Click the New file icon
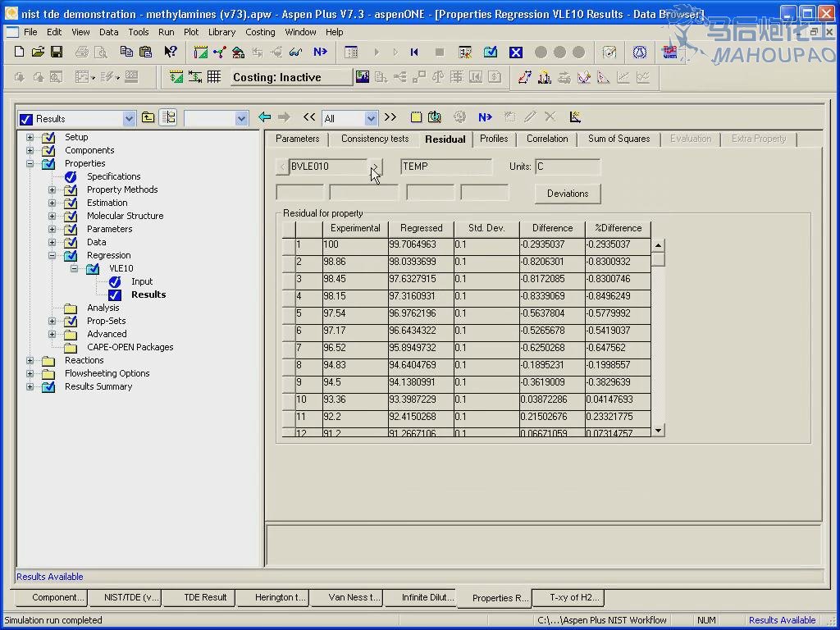 [x=20, y=52]
